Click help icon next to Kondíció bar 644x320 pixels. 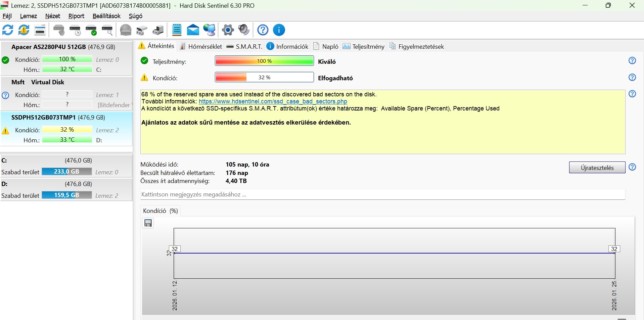[x=632, y=77]
